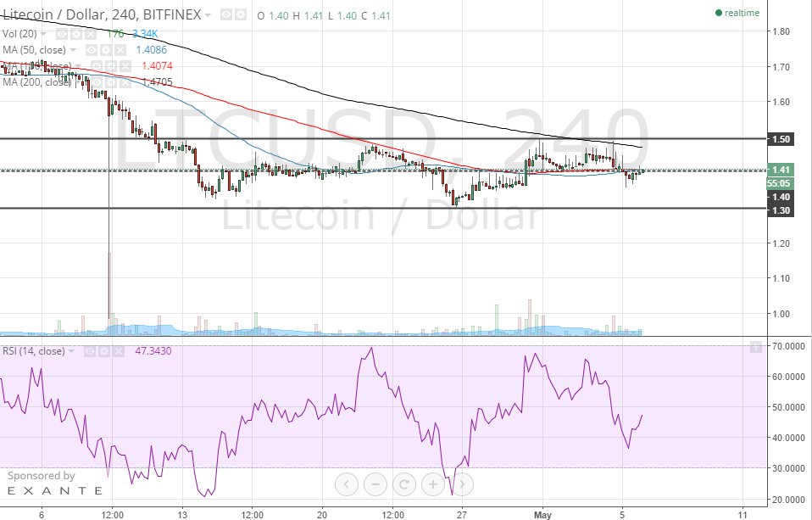Hide the RSI (14, close) indicator

pyautogui.click(x=90, y=351)
